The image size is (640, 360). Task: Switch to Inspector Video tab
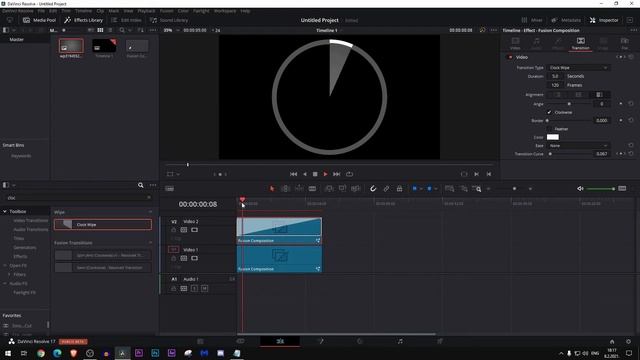click(x=515, y=43)
